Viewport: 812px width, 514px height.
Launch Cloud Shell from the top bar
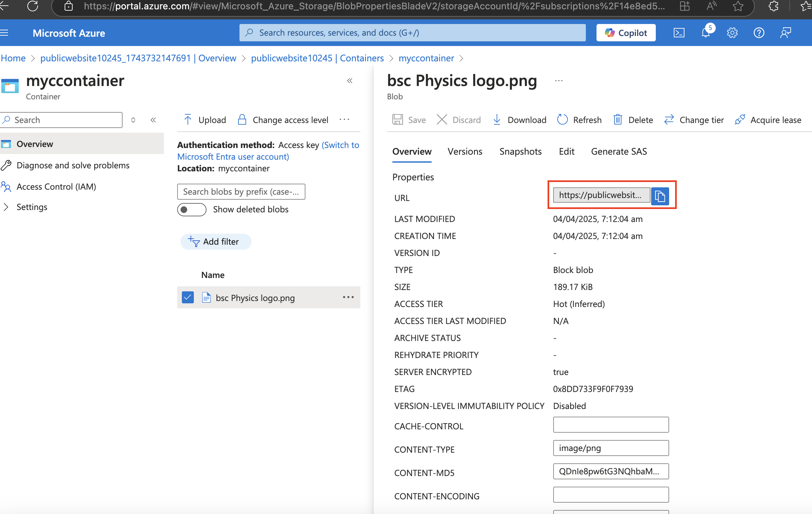[679, 33]
